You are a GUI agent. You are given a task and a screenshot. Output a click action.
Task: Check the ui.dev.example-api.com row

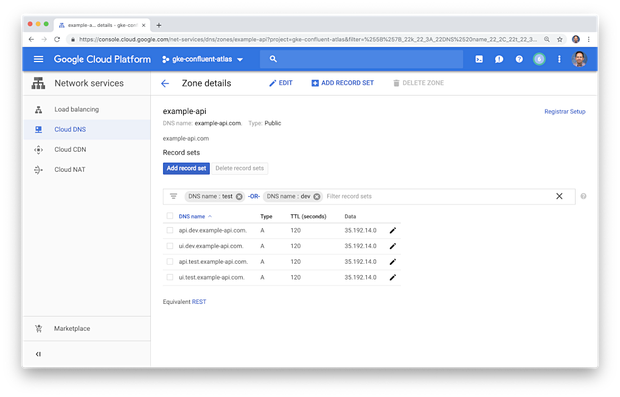click(170, 246)
